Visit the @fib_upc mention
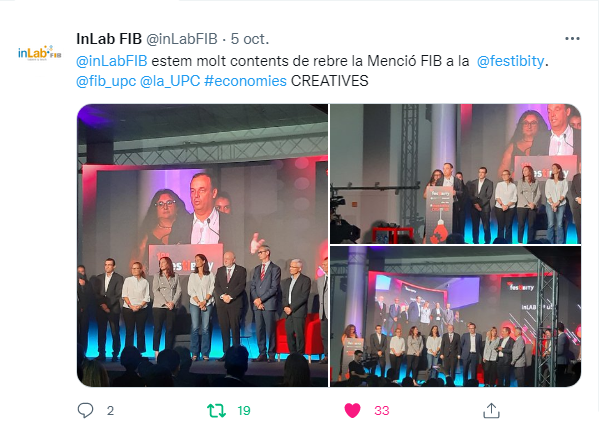Viewport: 599px width, 436px height. [x=106, y=81]
